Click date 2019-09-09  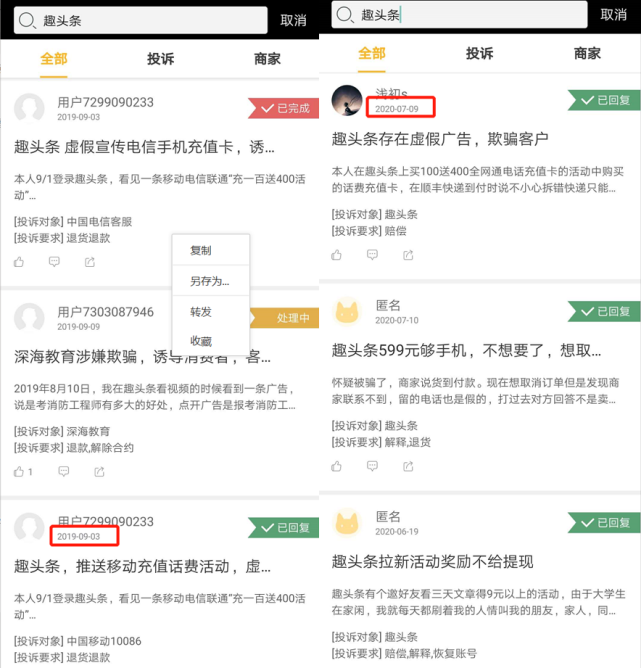pos(78,327)
